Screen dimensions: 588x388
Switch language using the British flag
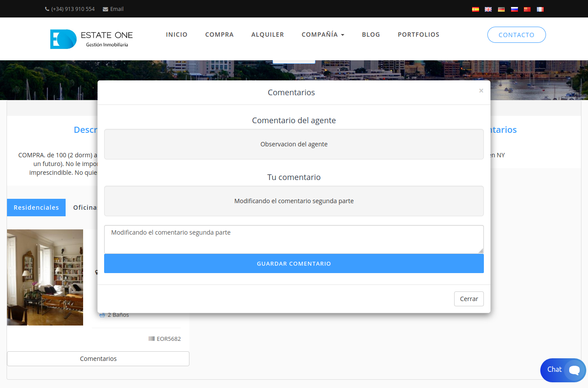(488, 9)
